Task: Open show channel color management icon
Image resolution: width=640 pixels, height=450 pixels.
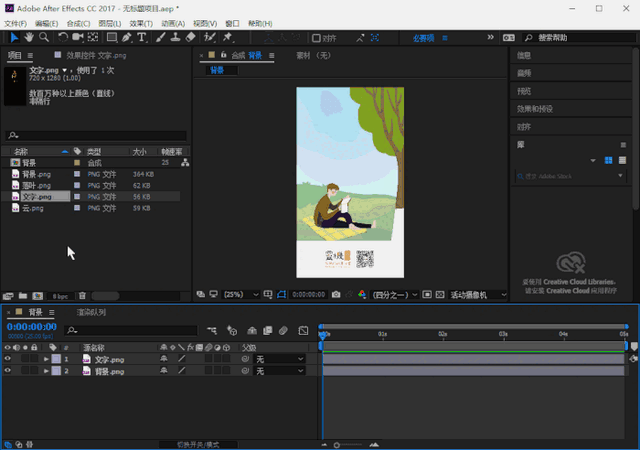Action: point(362,294)
